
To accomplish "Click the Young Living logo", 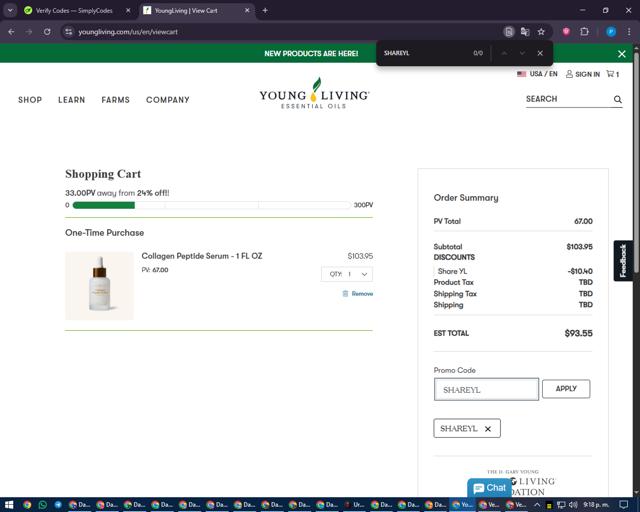I will (x=314, y=93).
